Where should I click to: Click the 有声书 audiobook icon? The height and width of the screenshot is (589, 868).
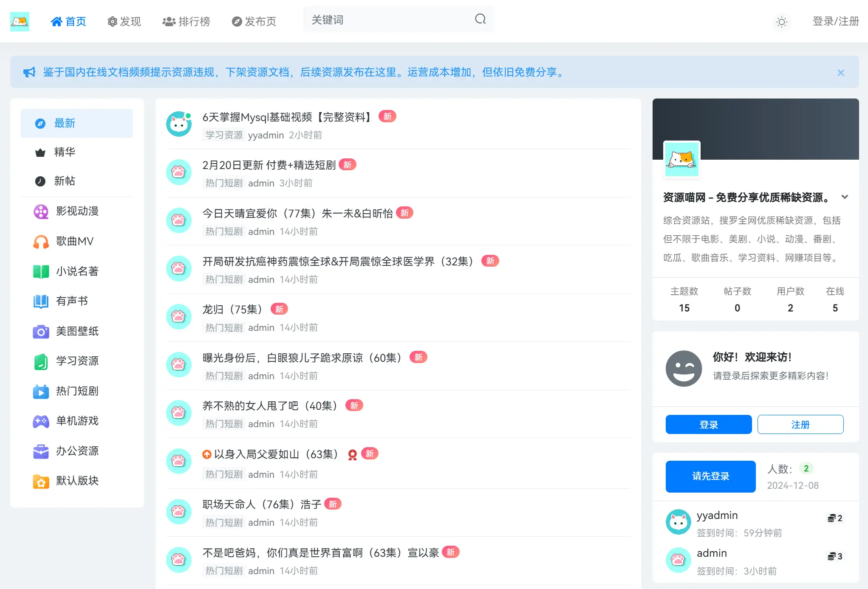[x=41, y=302]
